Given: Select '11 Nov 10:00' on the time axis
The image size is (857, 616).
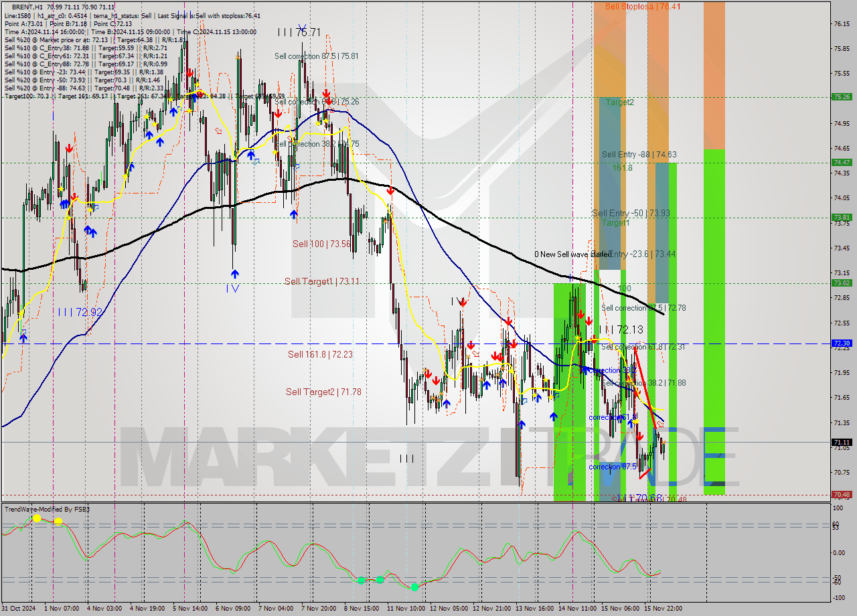Looking at the screenshot, I should click(406, 609).
